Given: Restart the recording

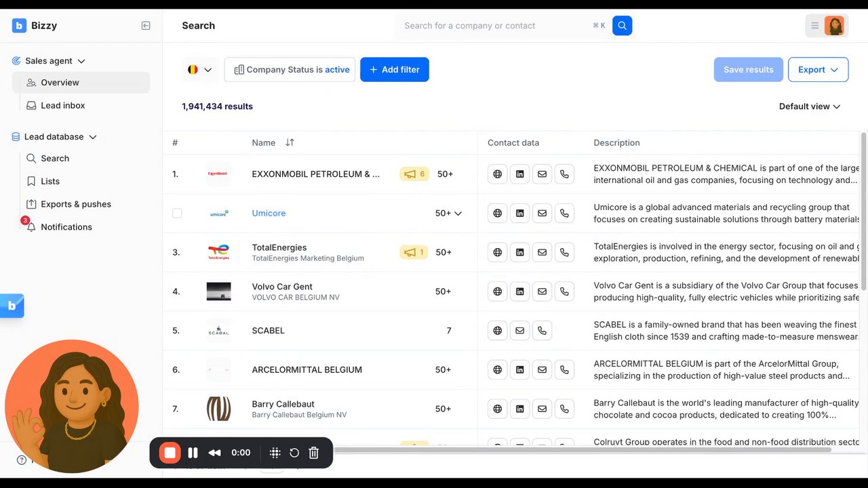Looking at the screenshot, I should point(294,453).
